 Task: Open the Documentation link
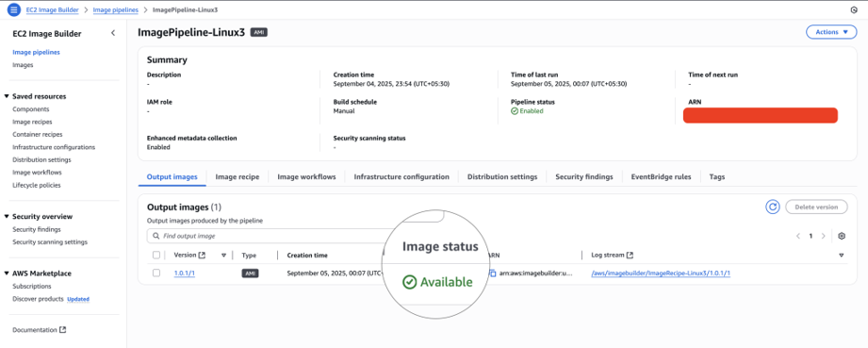pos(34,330)
